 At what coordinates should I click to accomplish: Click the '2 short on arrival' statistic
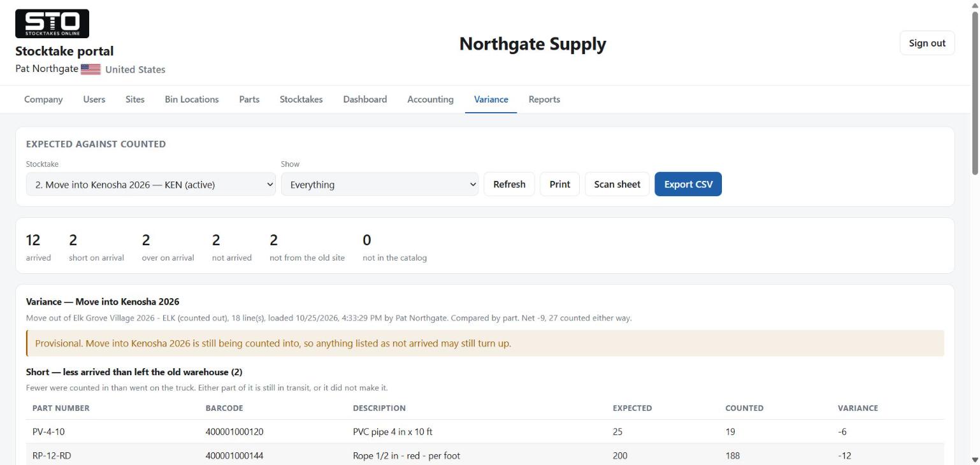[96, 247]
